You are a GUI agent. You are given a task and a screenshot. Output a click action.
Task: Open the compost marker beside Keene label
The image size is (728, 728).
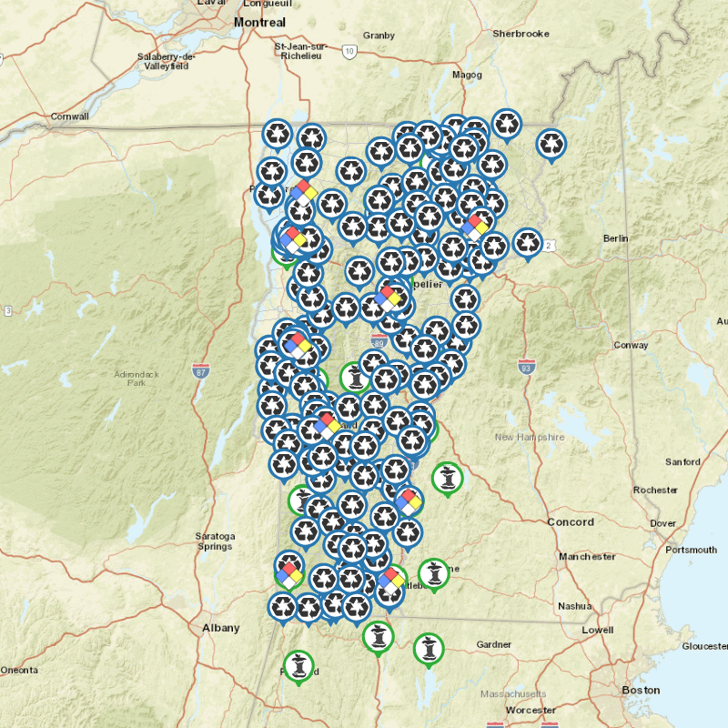click(434, 573)
